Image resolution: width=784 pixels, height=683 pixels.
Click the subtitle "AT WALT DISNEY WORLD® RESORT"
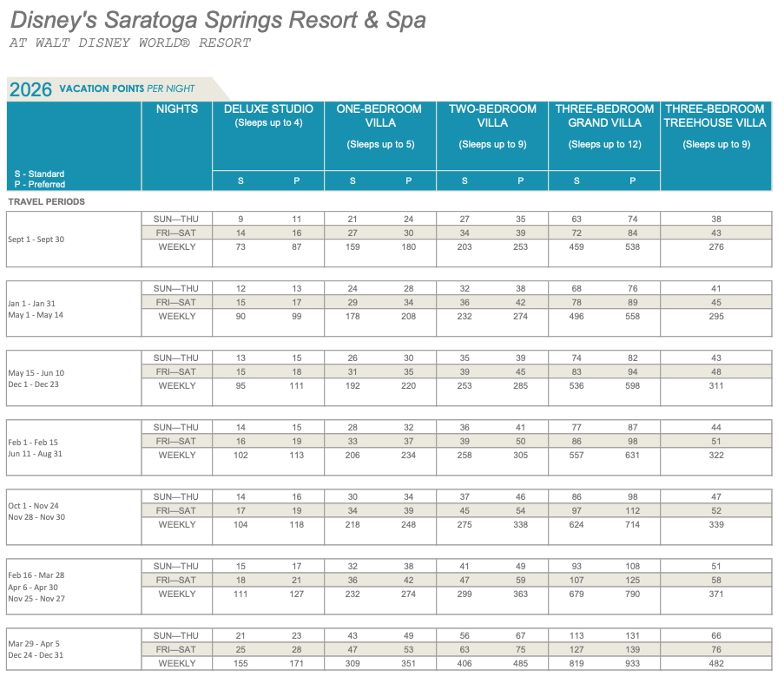coord(130,43)
